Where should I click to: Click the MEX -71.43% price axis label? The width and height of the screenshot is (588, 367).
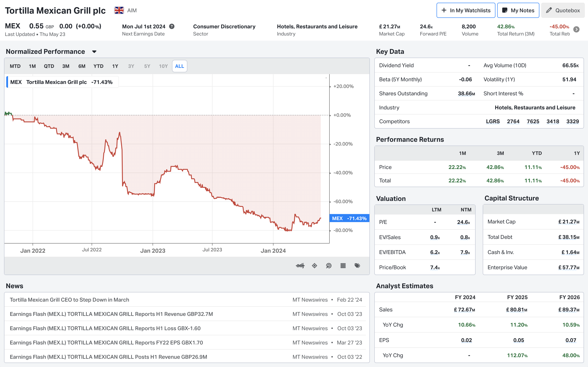[x=349, y=218]
